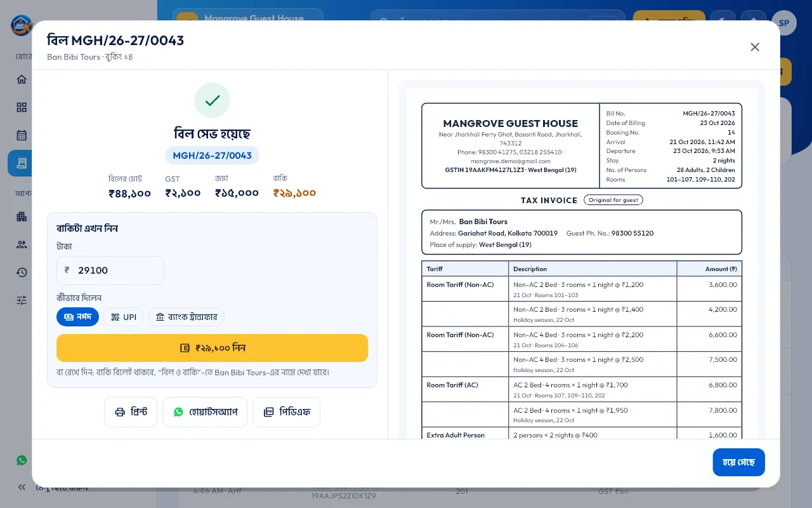The width and height of the screenshot is (812, 508).
Task: Select ব্যাংক ট্রান্সফার payment method
Action: tap(187, 317)
